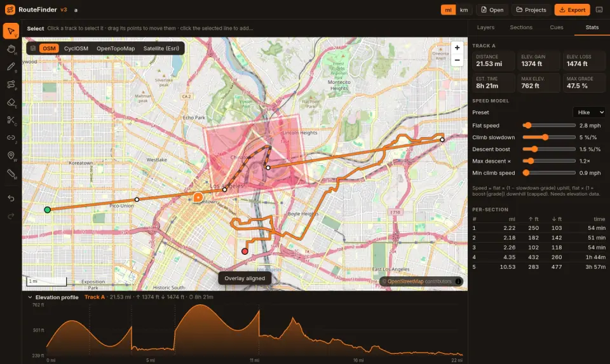This screenshot has height=364, width=610.
Task: Click the elevation profile chart
Action: pos(254,330)
